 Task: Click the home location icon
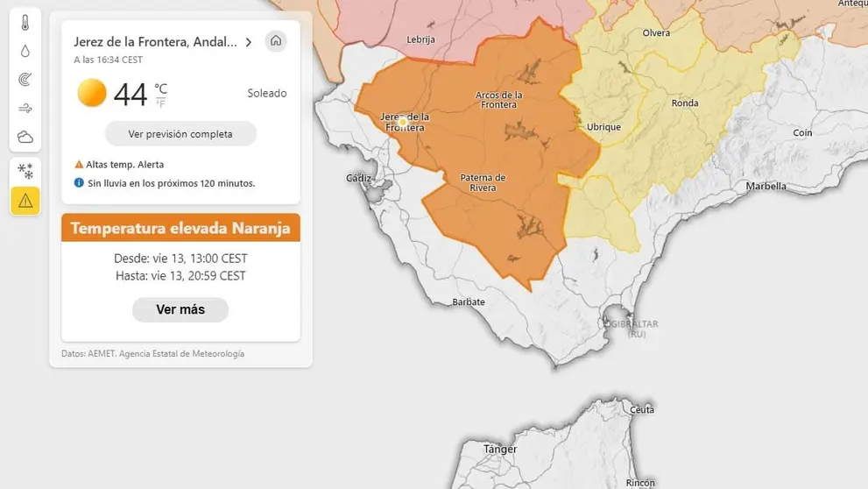click(x=276, y=41)
